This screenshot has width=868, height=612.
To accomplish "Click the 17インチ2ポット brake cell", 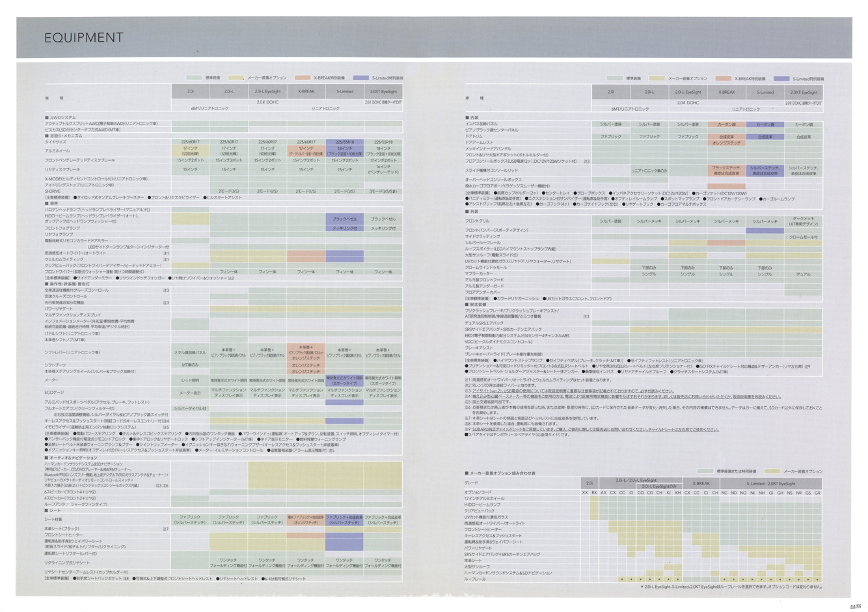I will (383, 160).
